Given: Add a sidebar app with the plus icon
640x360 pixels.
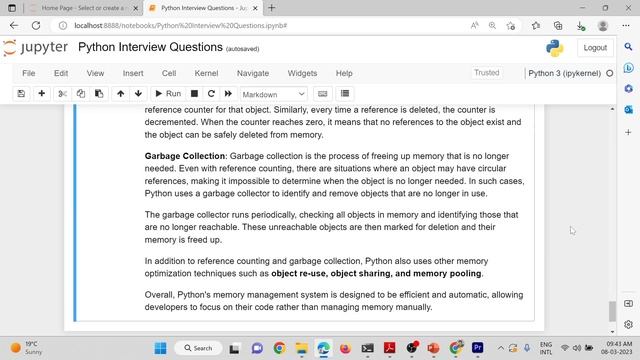Looking at the screenshot, I should (628, 132).
